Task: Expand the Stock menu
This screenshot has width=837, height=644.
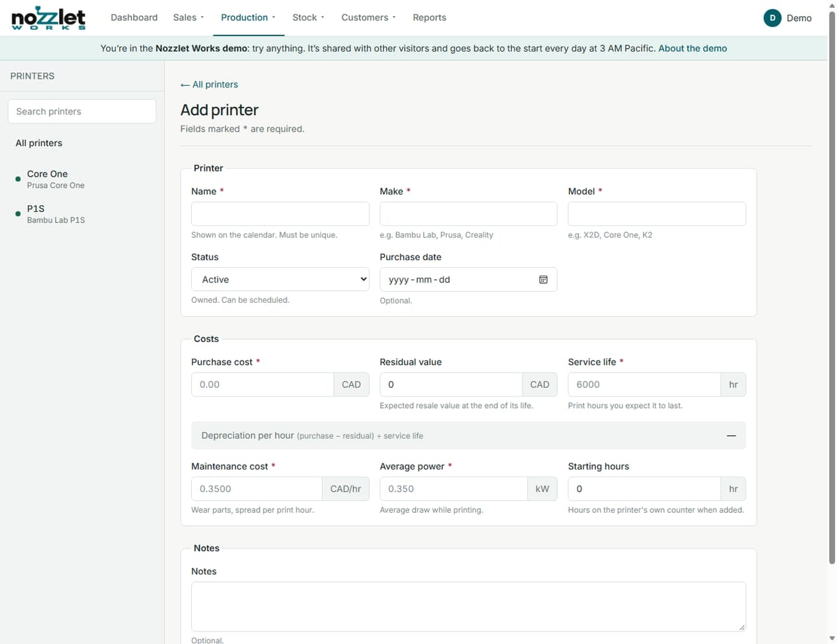Action: (308, 17)
